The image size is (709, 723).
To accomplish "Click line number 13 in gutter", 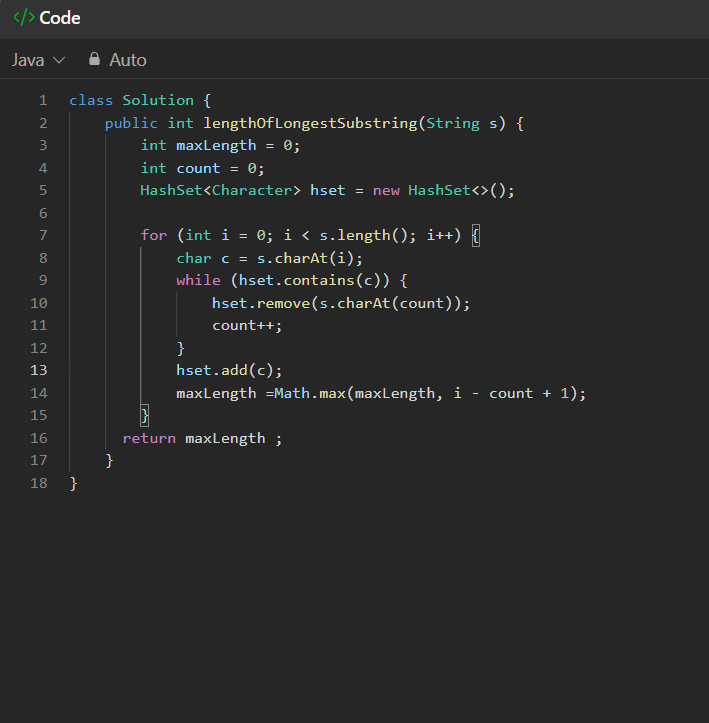I will point(39,370).
